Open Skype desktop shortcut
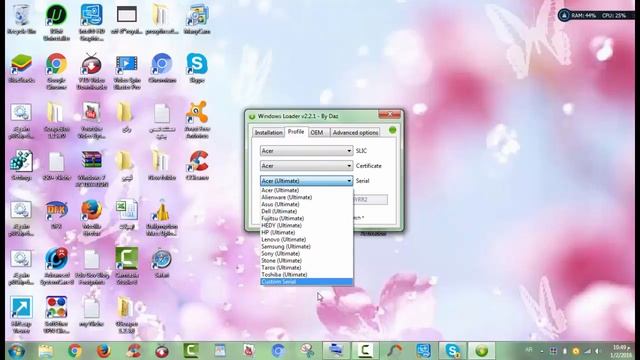 pos(197,68)
